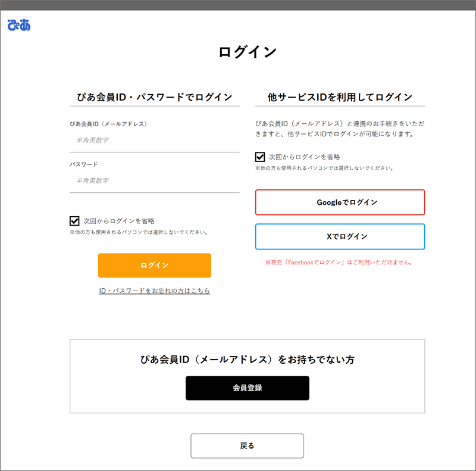
Task: Open the ID・パスワードをお忘れの方はこちら link
Action: click(154, 291)
